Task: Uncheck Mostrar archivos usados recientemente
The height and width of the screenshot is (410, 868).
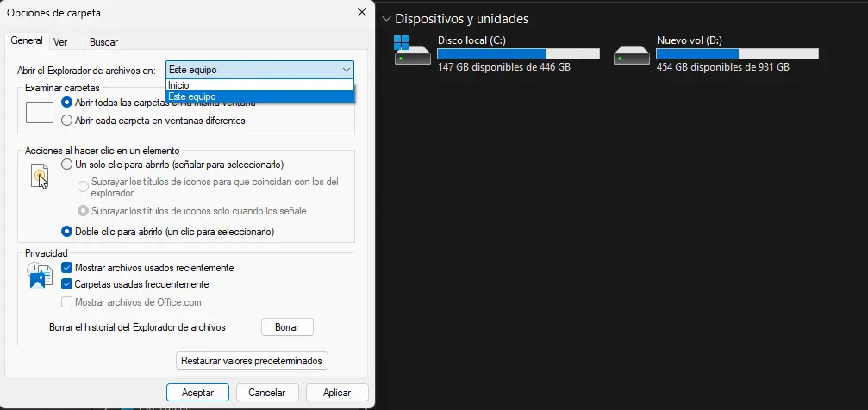Action: pos(67,268)
